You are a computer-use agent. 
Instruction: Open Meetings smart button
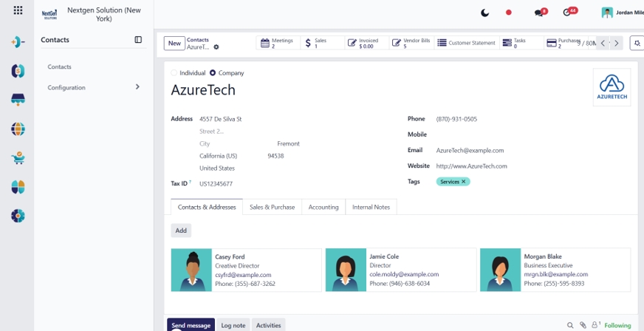(278, 43)
